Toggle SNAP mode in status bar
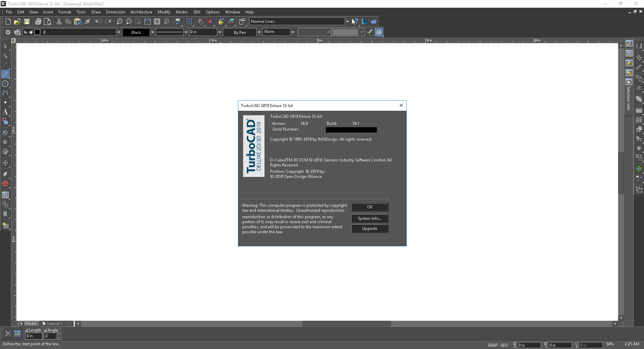Screen dimensions: 644x349 click(x=493, y=345)
